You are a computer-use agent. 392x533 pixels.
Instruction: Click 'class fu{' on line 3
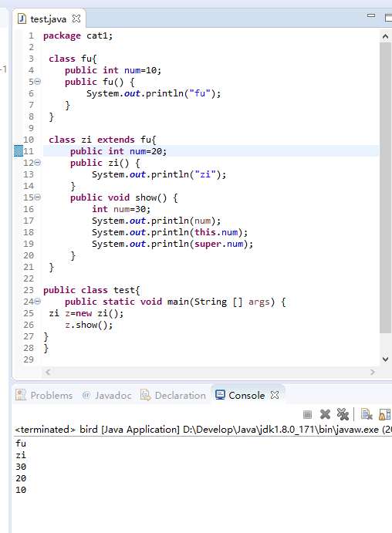click(73, 59)
